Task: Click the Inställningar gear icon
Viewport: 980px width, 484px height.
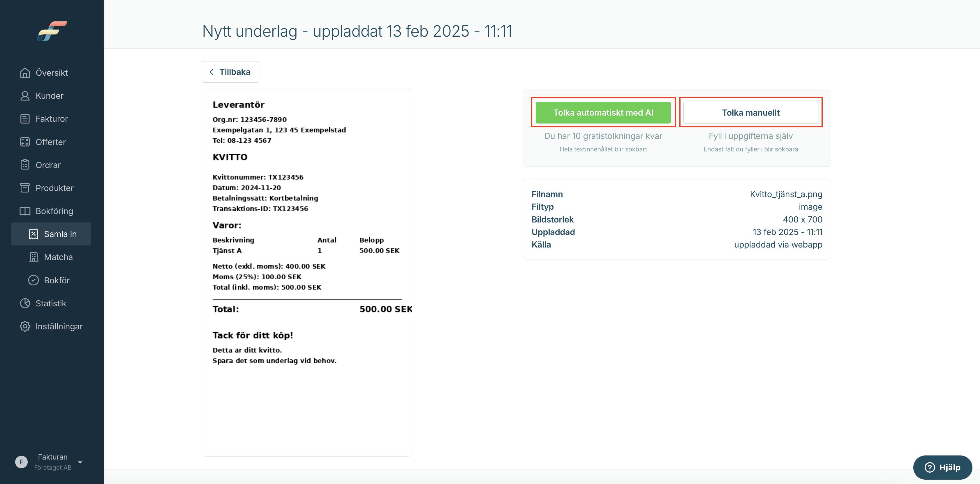Action: 25,326
